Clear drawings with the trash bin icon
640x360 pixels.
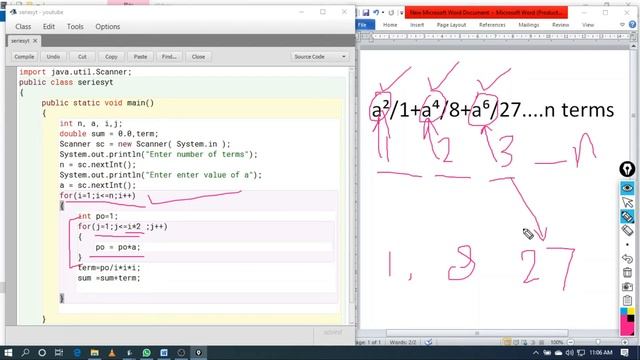[627, 272]
